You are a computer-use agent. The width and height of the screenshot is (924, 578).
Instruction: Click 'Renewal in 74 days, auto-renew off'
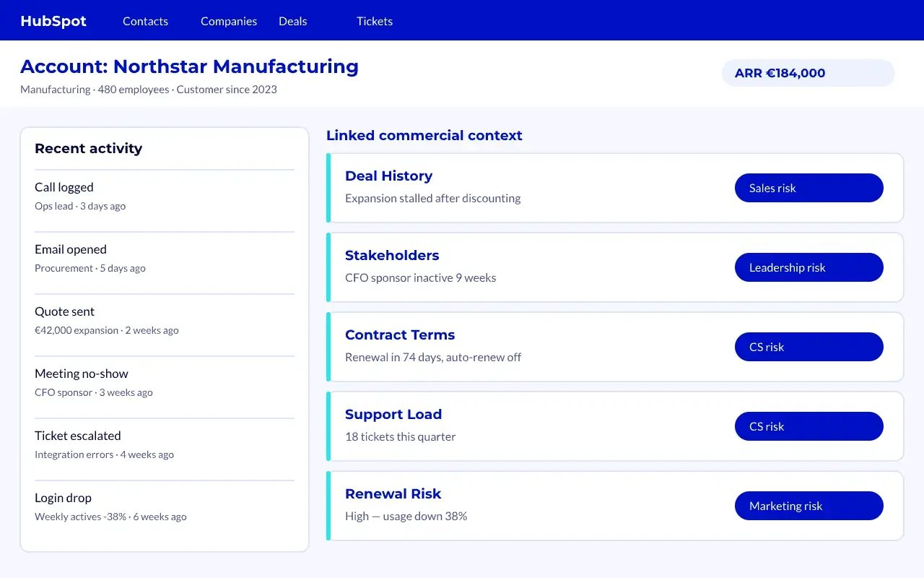pos(433,357)
